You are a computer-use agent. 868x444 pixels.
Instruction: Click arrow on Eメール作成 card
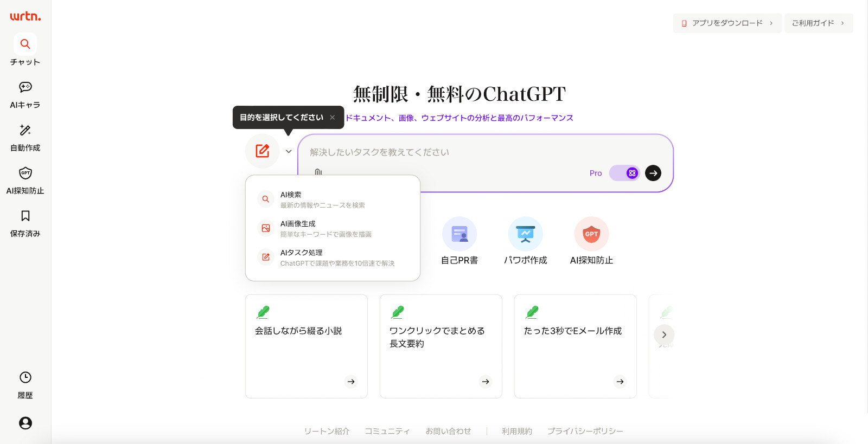coord(620,382)
